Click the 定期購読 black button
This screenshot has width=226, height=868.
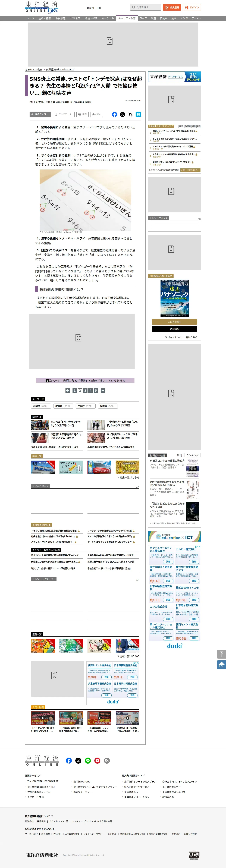(x=174, y=329)
